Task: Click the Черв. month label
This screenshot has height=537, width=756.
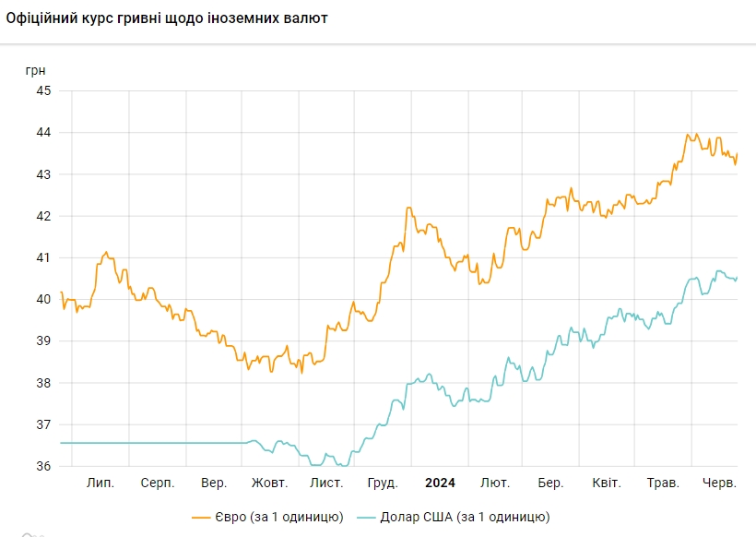Action: coord(719,483)
